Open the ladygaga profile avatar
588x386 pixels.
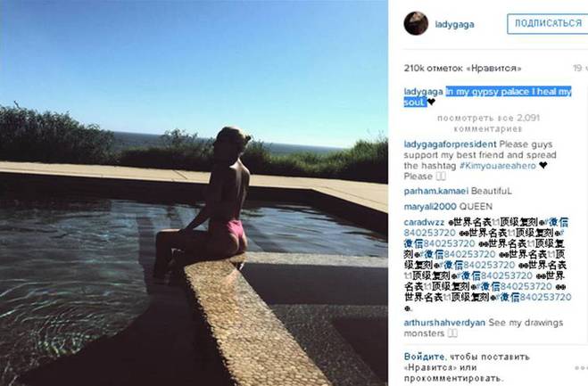click(x=416, y=23)
